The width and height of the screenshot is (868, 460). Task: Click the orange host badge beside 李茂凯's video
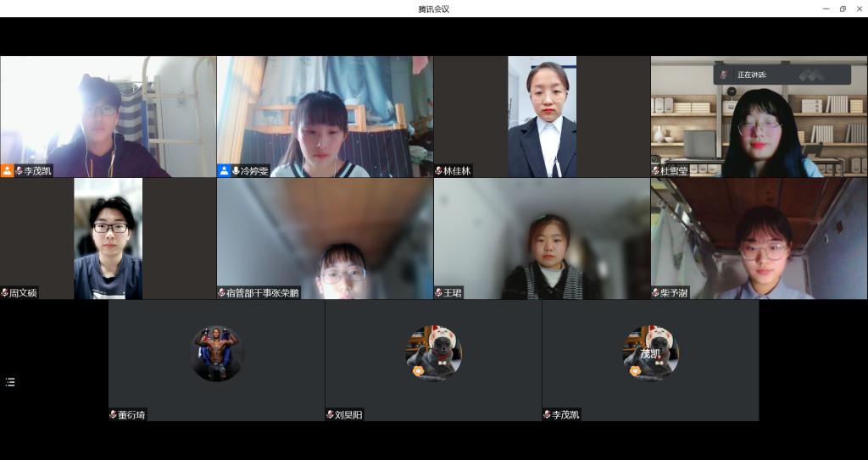(x=8, y=170)
